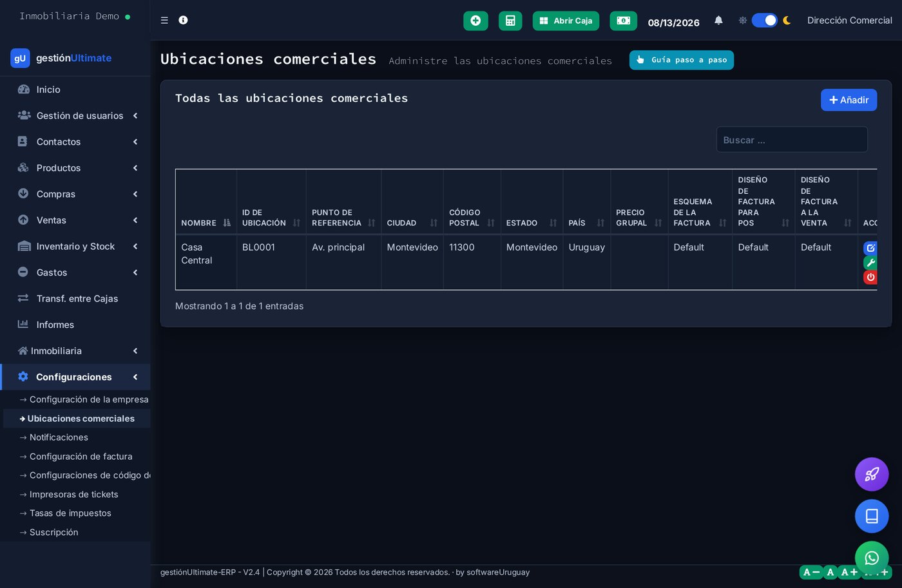Open notifications bell icon
902x588 pixels.
(718, 21)
